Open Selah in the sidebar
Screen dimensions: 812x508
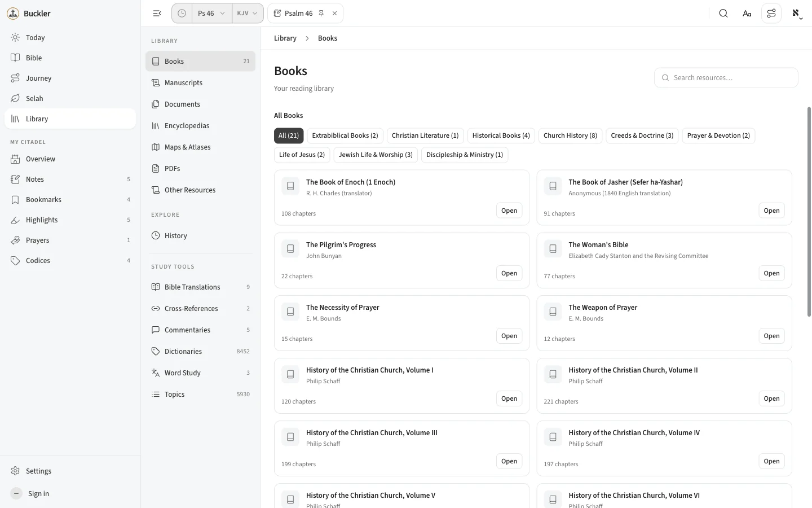[70, 99]
